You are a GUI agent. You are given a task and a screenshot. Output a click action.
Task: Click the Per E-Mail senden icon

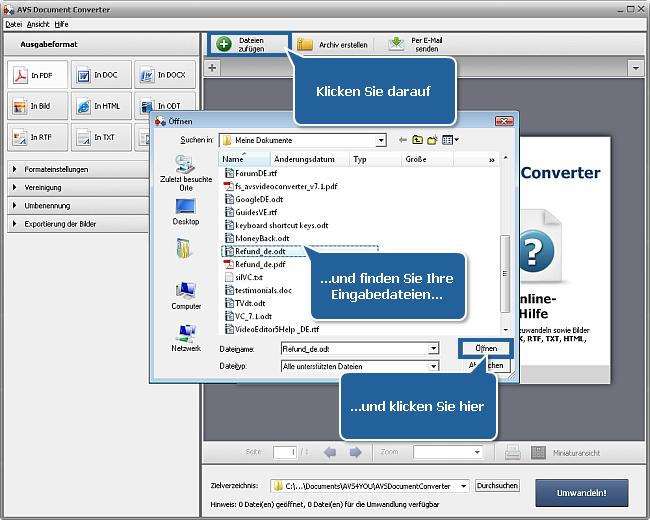[x=397, y=45]
